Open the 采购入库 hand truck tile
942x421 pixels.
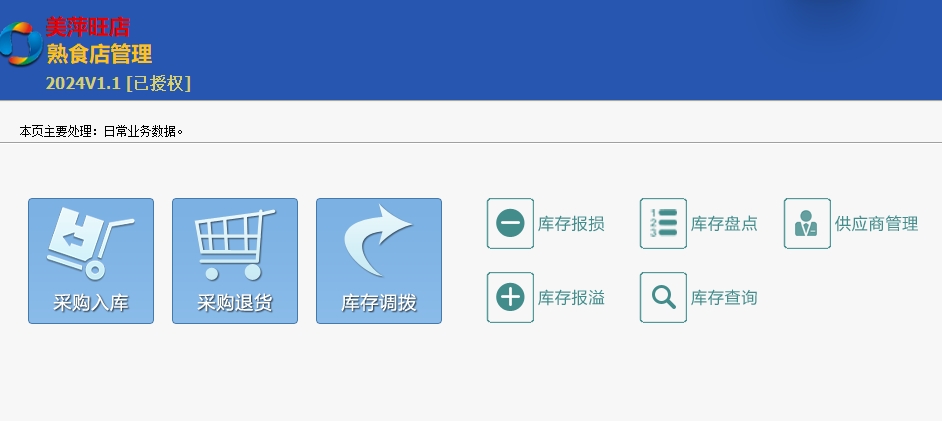coord(91,261)
